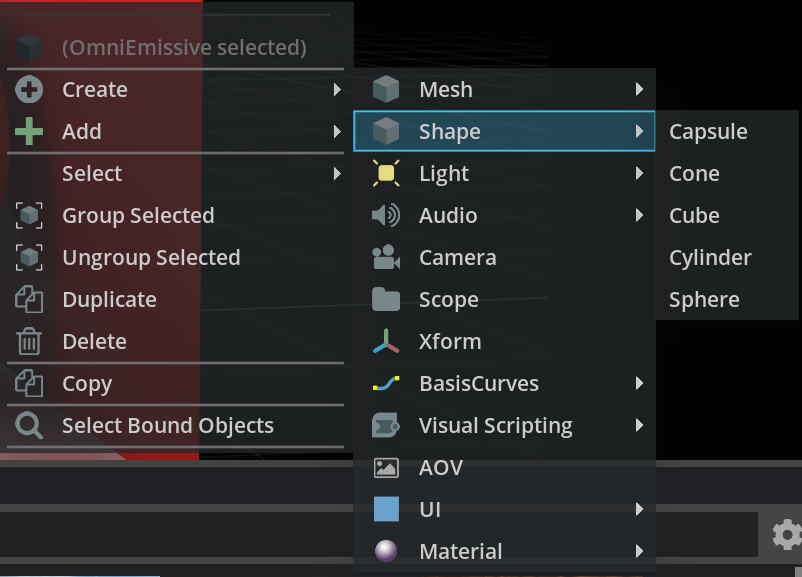Choose Group Selected from context menu
Screen dimensions: 802x577
138,216
